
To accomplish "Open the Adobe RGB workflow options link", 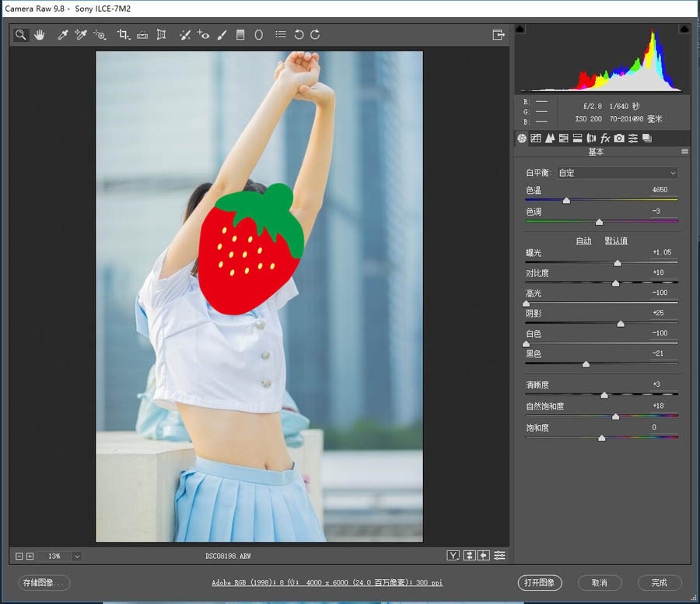I will click(327, 582).
